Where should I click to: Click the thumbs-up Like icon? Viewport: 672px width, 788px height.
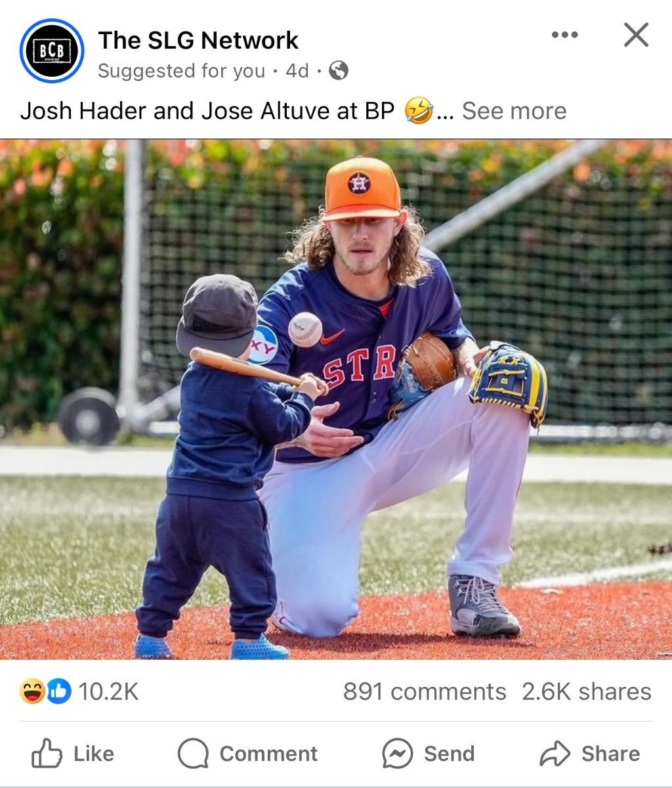[x=47, y=753]
